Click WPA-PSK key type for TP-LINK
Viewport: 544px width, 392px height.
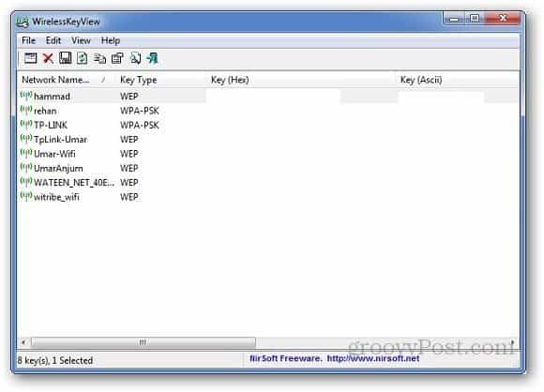(140, 125)
